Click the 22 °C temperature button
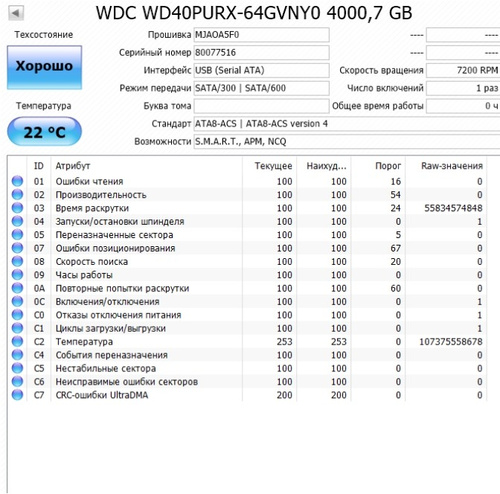 (44, 131)
